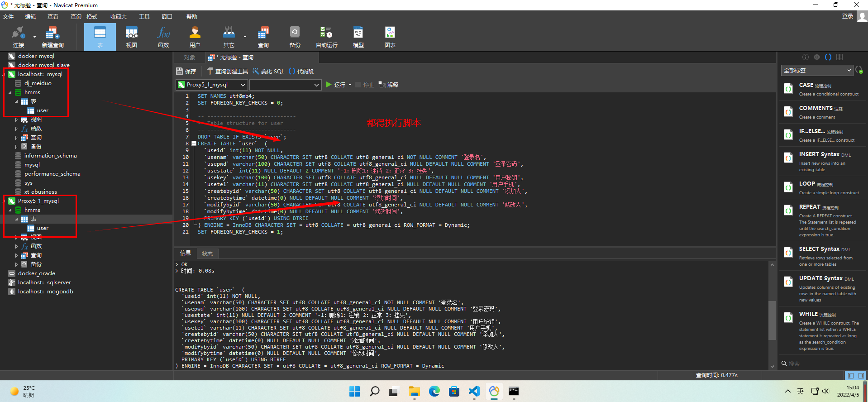Insert the WHILE snippet
The image size is (868, 402).
[x=823, y=330]
